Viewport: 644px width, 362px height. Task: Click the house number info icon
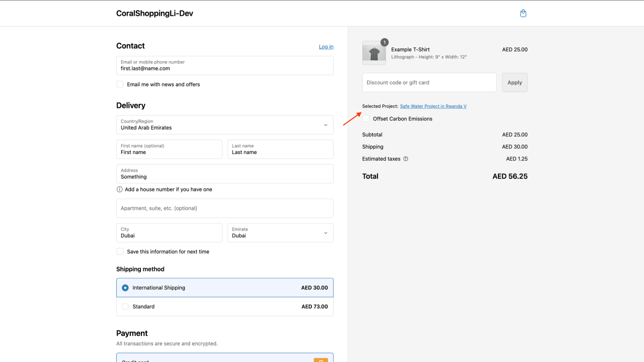tap(120, 189)
